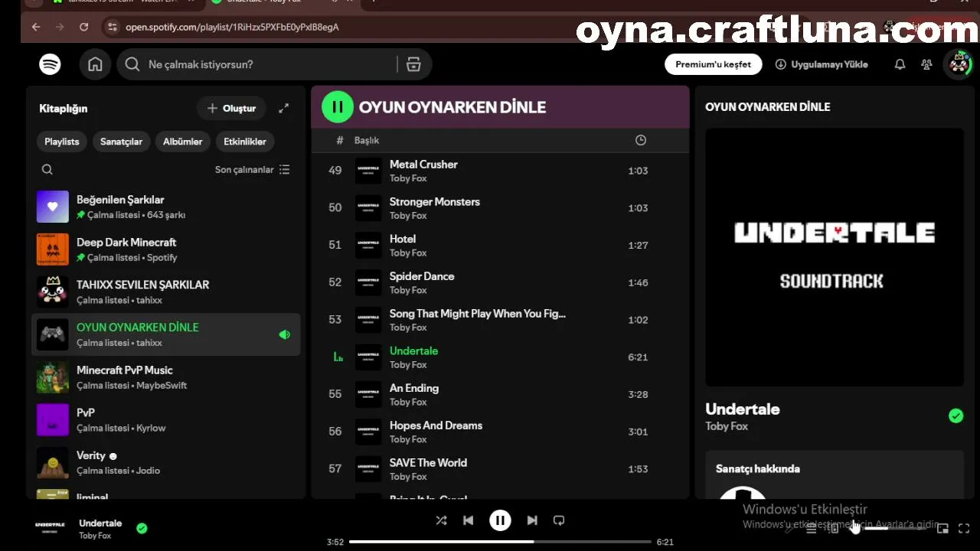Image resolution: width=980 pixels, height=551 pixels.
Task: Open connect to a device icon
Action: 833,528
